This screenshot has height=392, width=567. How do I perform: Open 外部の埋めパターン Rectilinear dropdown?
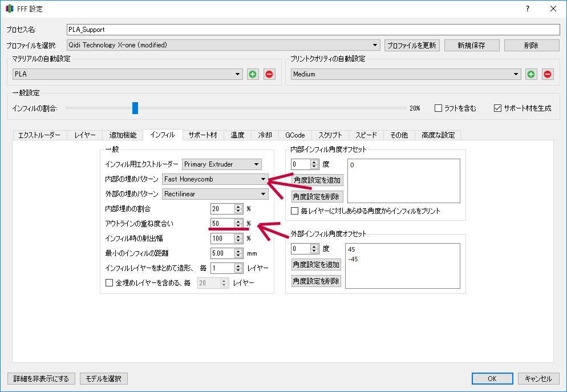pyautogui.click(x=215, y=194)
